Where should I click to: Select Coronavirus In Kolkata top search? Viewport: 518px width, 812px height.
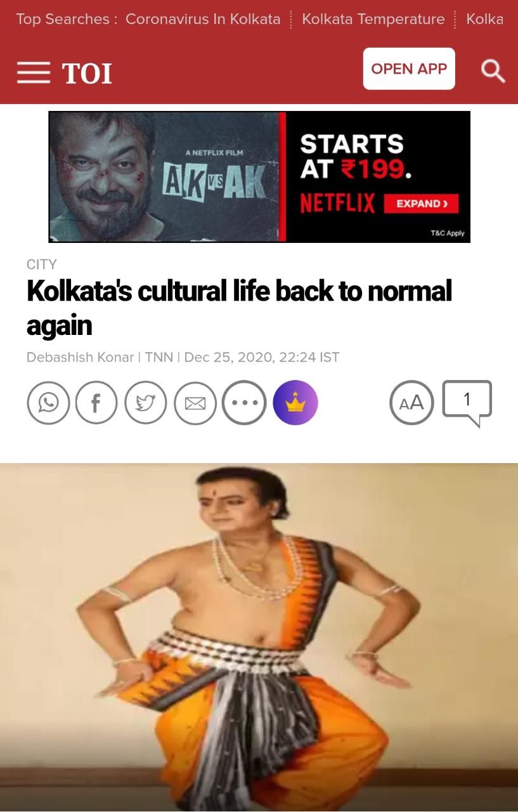pos(203,19)
